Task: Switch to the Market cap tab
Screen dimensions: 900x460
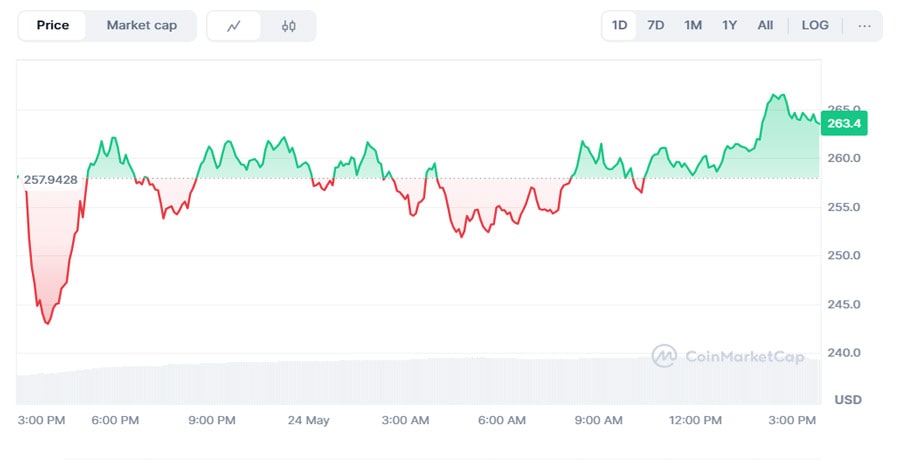Action: point(142,26)
